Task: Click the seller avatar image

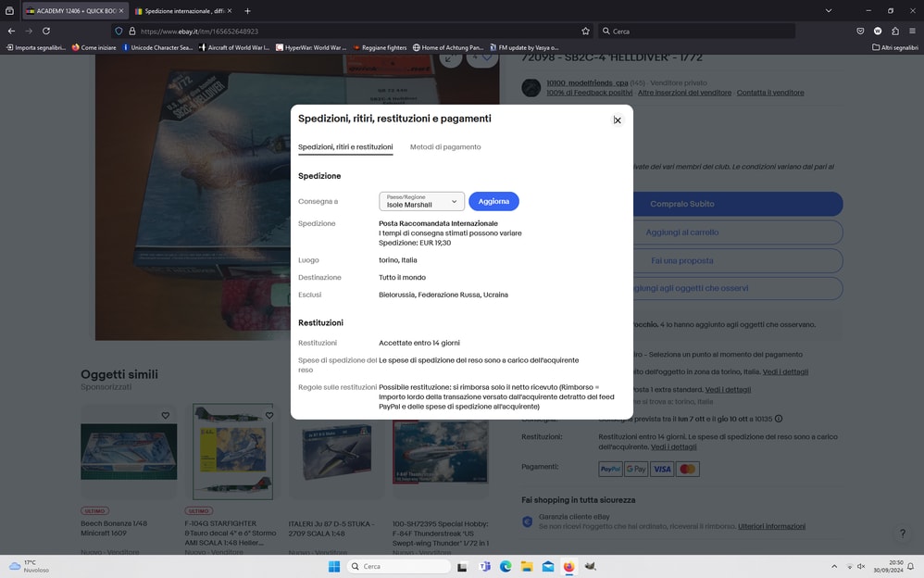Action: 531,88
